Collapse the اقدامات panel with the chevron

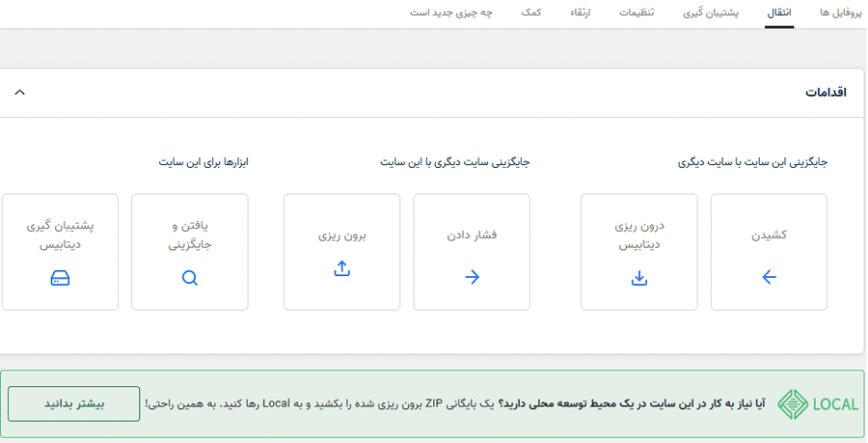click(19, 92)
